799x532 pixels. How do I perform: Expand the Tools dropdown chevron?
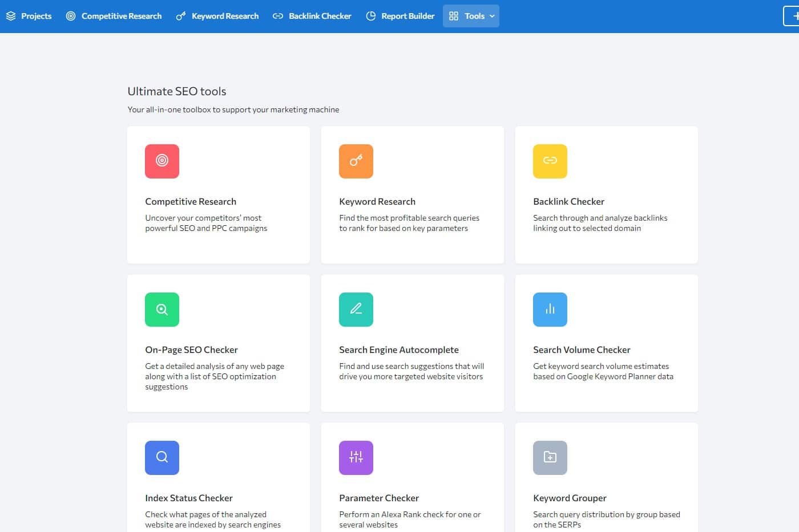tap(492, 16)
